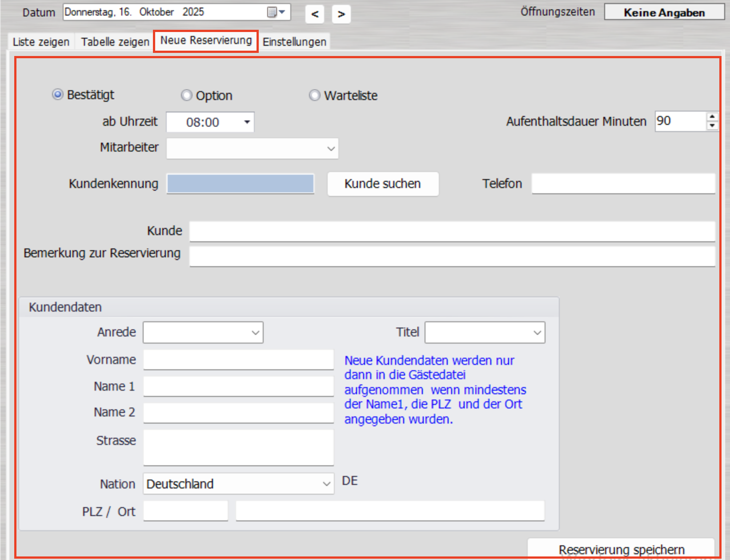
Task: Go to previous day with < button
Action: tap(315, 14)
